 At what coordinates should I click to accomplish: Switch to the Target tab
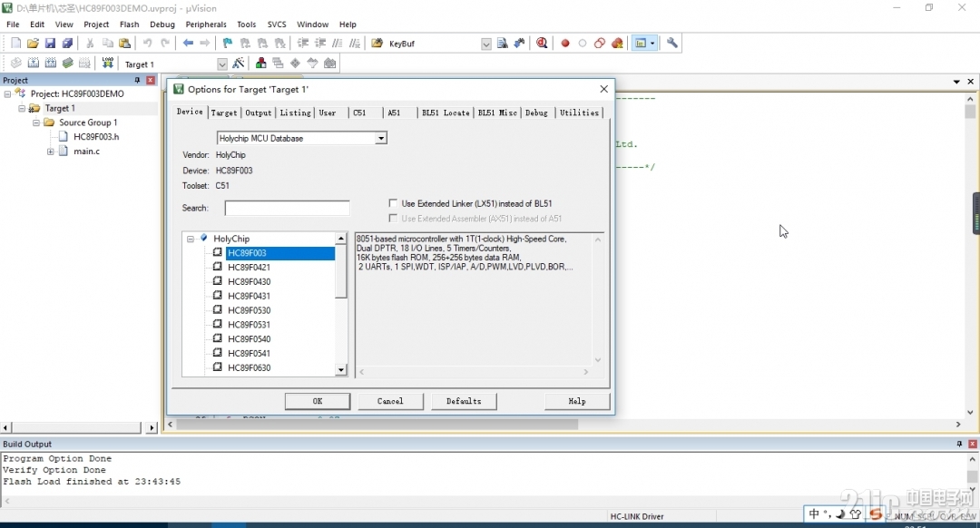coord(224,112)
